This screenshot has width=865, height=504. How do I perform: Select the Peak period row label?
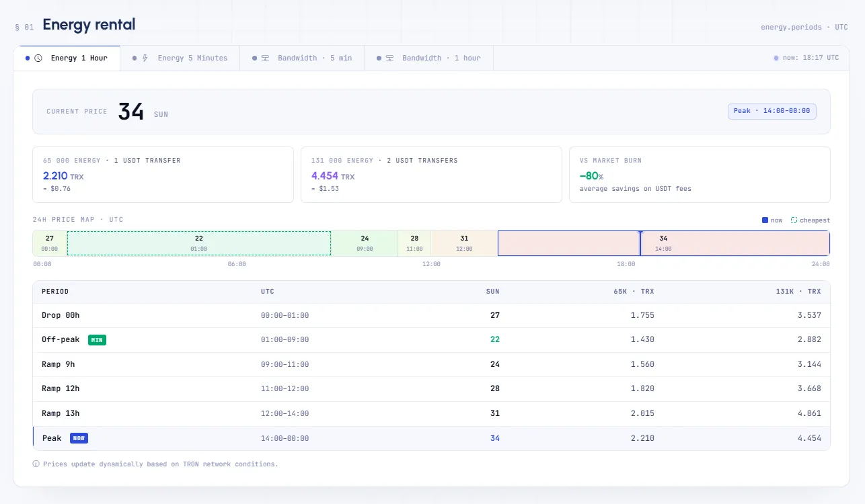tap(52, 438)
